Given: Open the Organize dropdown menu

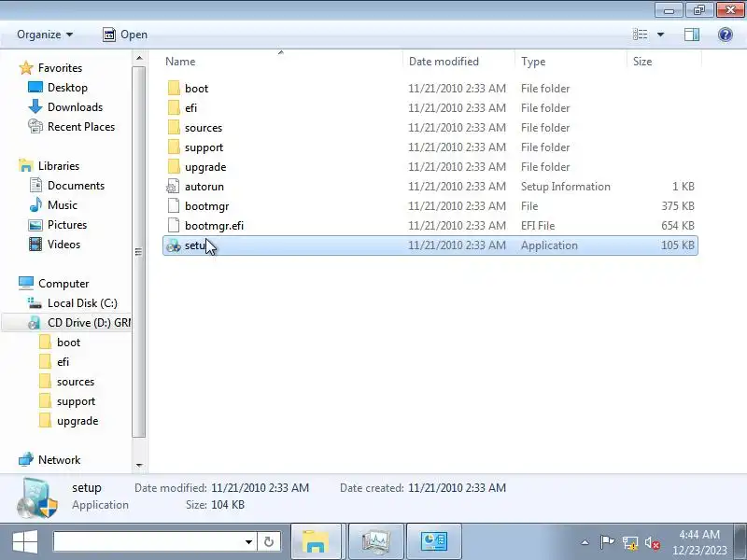Looking at the screenshot, I should [x=45, y=35].
